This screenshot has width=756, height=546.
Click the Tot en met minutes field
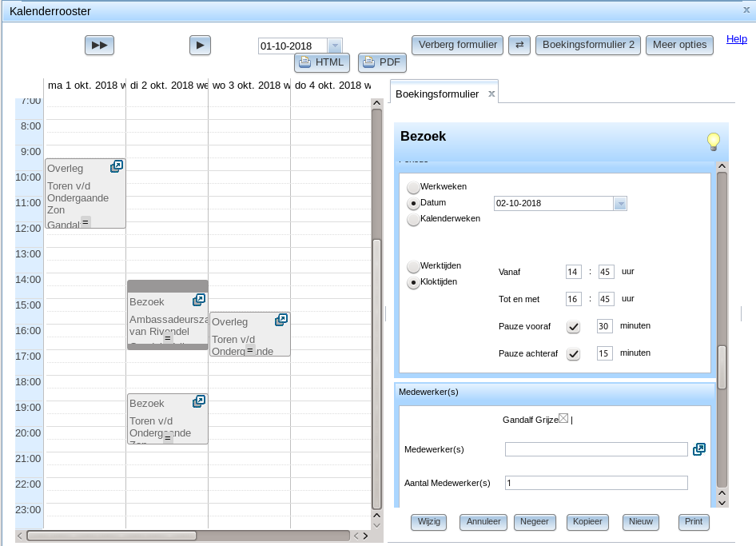(606, 299)
